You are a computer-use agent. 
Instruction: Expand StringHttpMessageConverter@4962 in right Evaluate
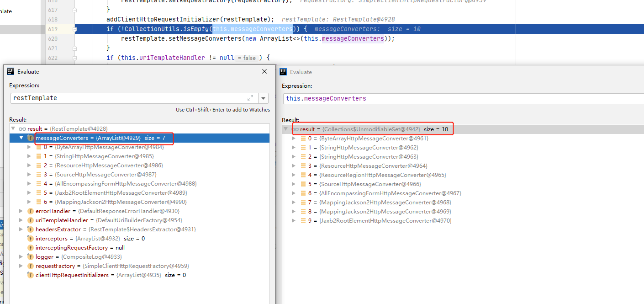(294, 148)
